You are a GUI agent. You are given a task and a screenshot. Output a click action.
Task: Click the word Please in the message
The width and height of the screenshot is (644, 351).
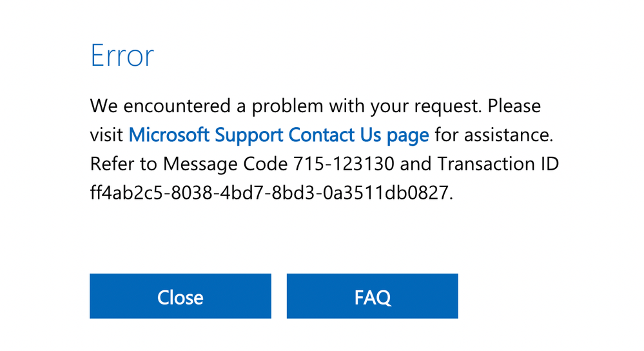[x=514, y=106]
